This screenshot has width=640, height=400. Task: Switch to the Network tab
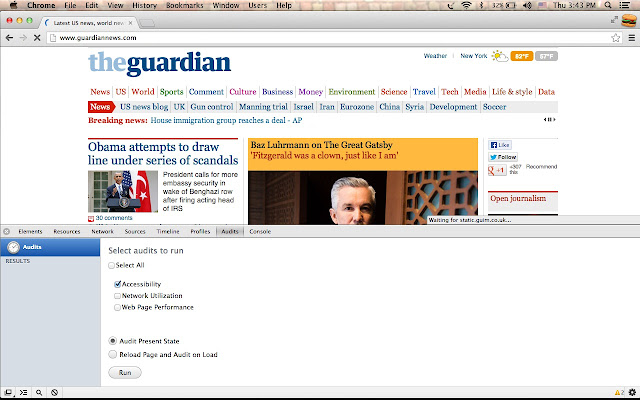pyautogui.click(x=102, y=231)
